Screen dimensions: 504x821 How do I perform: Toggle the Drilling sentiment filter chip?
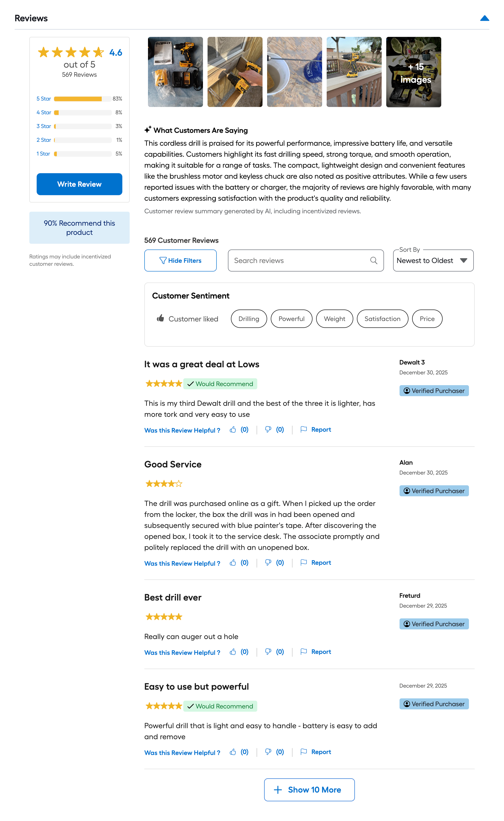pyautogui.click(x=249, y=319)
